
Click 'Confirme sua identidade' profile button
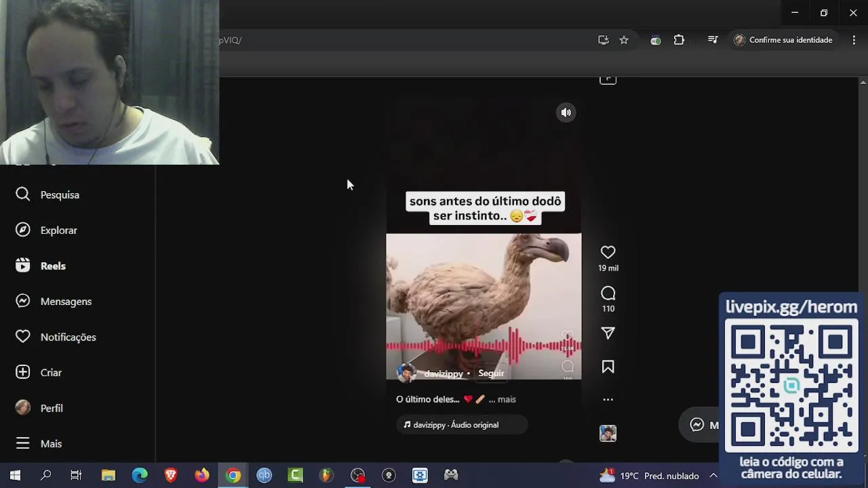[783, 40]
